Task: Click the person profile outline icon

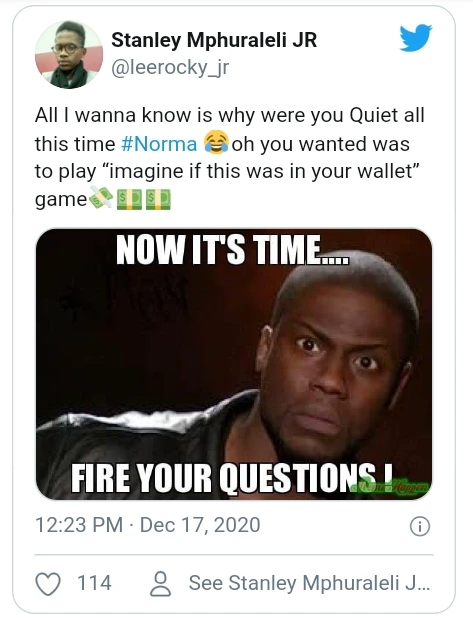Action: coord(160,584)
